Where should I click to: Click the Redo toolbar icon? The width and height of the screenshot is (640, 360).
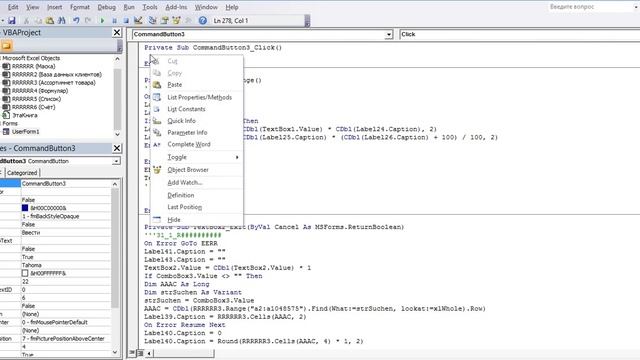(88, 20)
